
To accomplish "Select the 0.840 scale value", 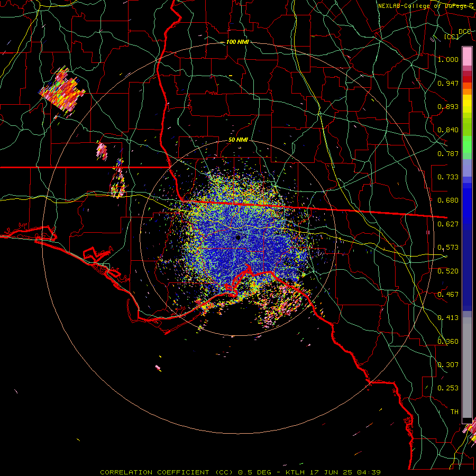I will 448,130.
